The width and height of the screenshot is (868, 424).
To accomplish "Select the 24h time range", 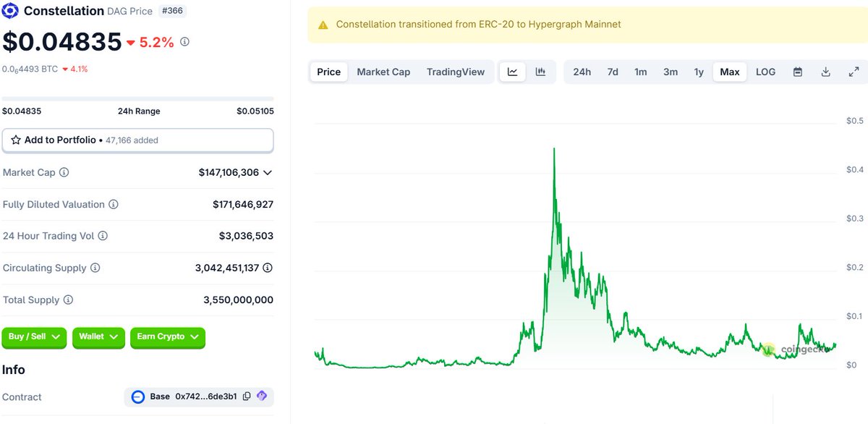I will pyautogui.click(x=582, y=72).
